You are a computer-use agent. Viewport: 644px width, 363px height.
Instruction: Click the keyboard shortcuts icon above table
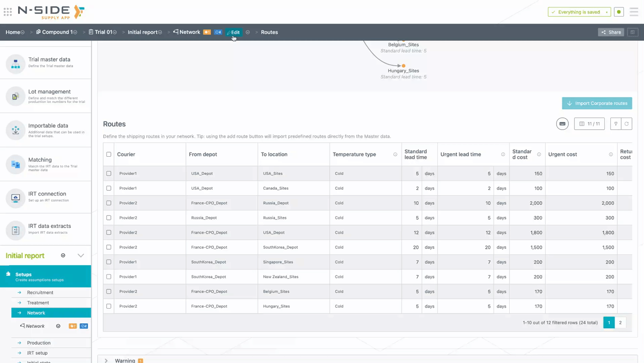click(562, 124)
